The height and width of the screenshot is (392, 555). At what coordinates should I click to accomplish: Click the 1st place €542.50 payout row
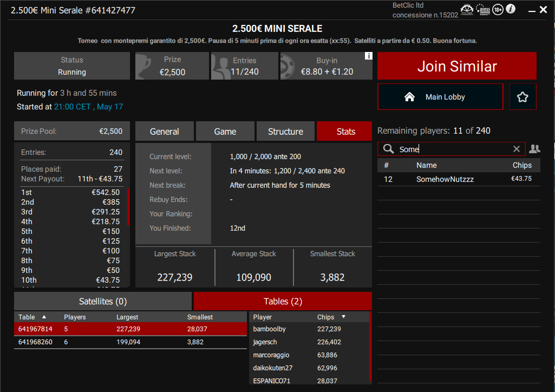[x=70, y=192]
